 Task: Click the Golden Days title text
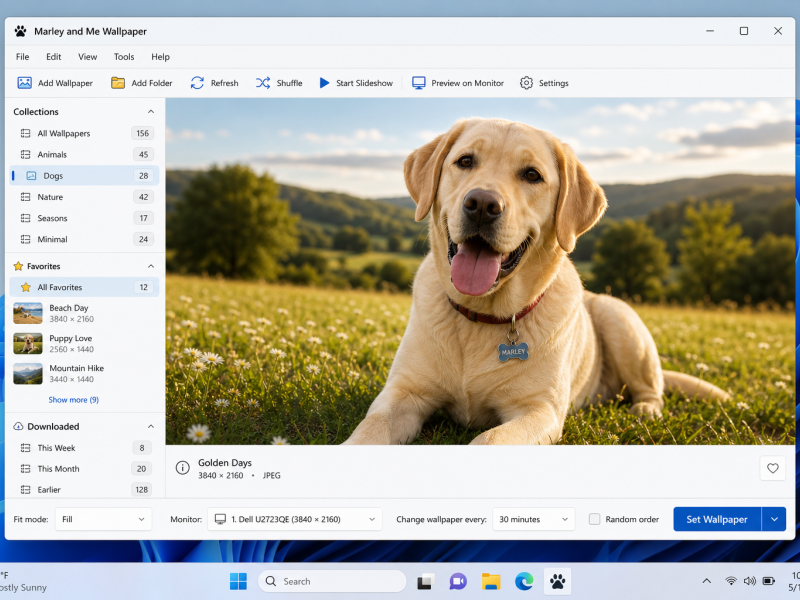pos(224,462)
